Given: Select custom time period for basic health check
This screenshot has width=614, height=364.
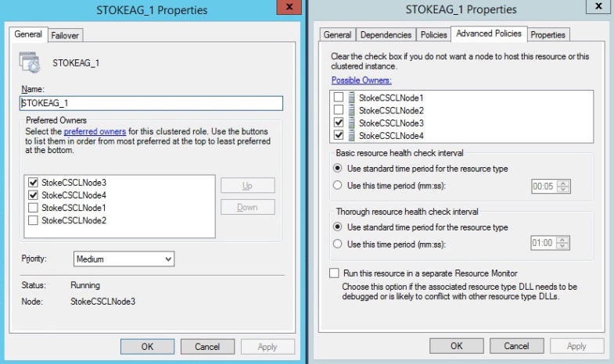Looking at the screenshot, I should pyautogui.click(x=338, y=185).
